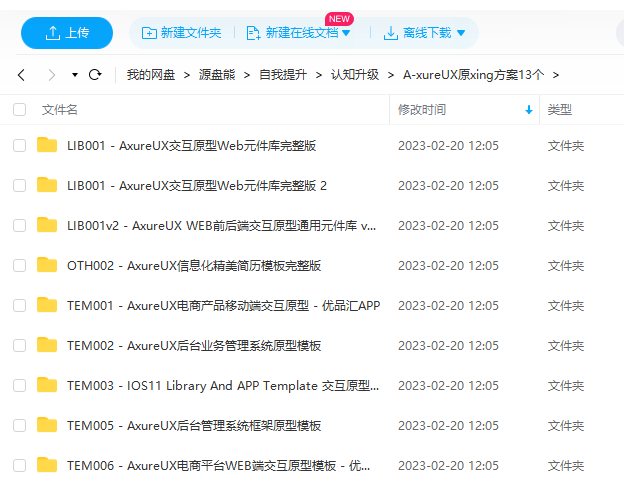This screenshot has height=488, width=624.
Task: Navigate to 认知升级 breadcrumb folder
Action: pos(355,75)
